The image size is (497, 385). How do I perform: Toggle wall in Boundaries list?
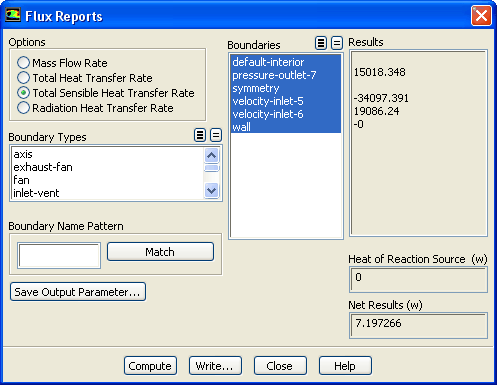(x=286, y=127)
